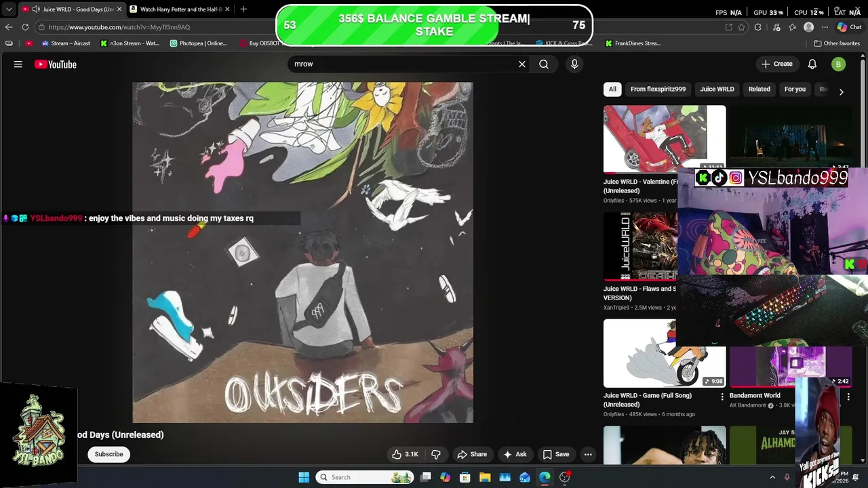Ask about the video with Ask
This screenshot has width=868, height=488.
[515, 454]
